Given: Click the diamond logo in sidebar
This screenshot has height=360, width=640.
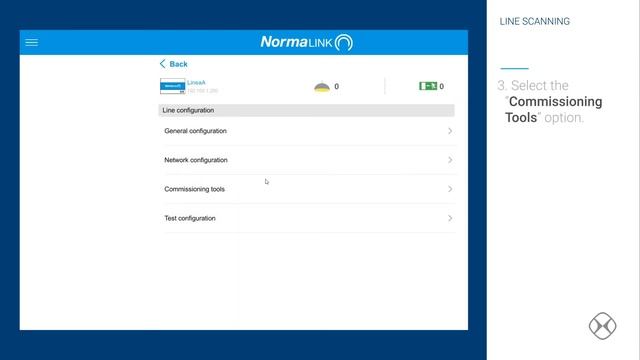Looking at the screenshot, I should click(602, 326).
